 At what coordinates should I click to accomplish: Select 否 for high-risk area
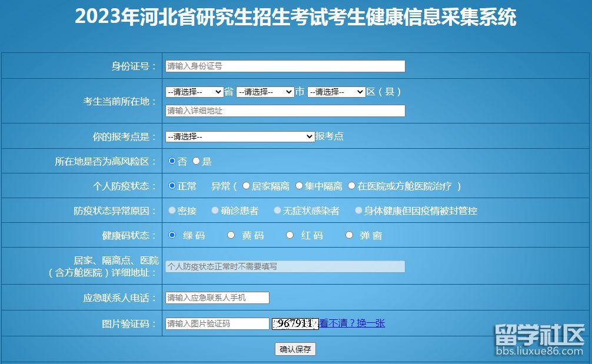[x=172, y=161]
